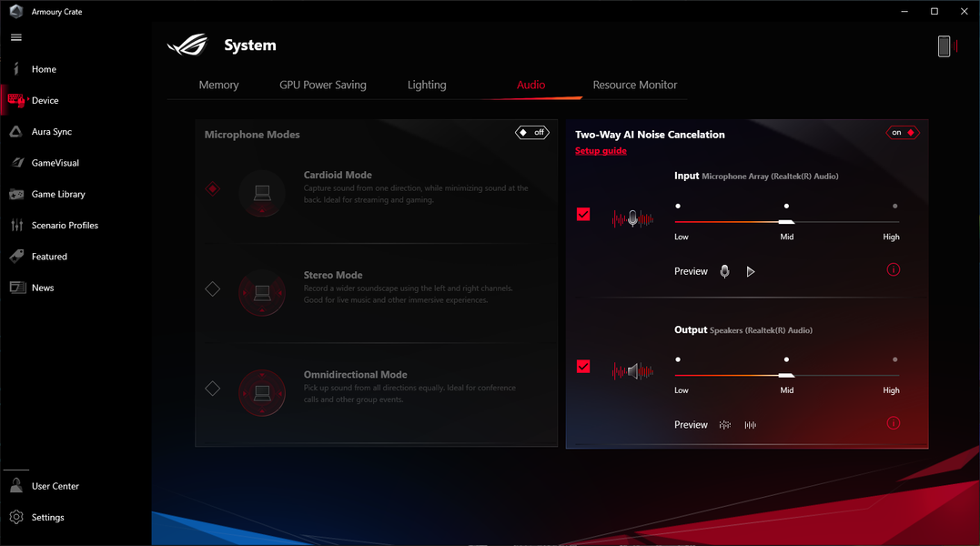Viewport: 980px width, 546px height.
Task: Click the Cardioid Mode laptop illustration
Action: pyautogui.click(x=262, y=193)
